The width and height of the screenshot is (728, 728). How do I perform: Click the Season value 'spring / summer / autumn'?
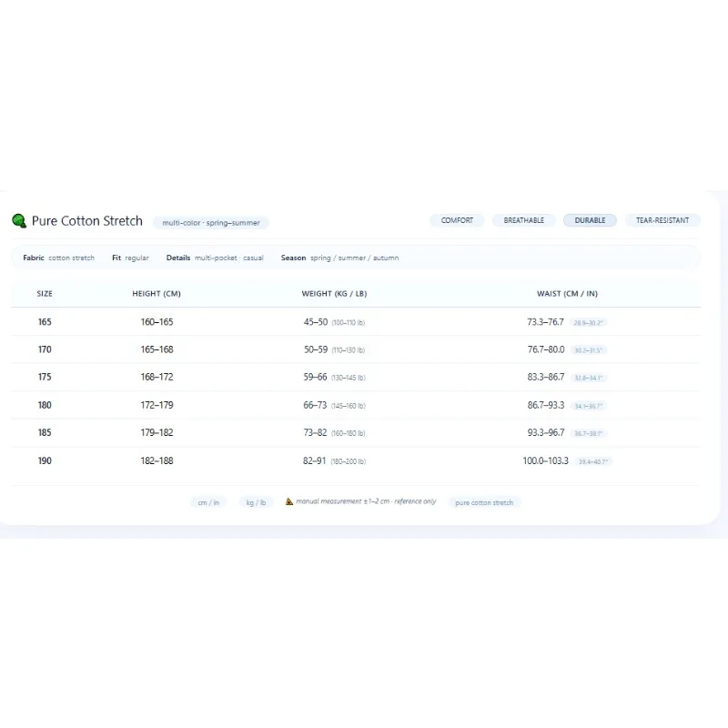(x=354, y=258)
